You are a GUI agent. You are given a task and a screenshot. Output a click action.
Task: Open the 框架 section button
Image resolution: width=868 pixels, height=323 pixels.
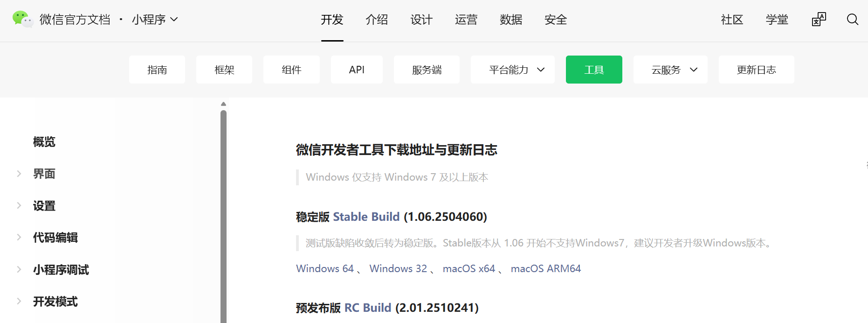pyautogui.click(x=224, y=70)
